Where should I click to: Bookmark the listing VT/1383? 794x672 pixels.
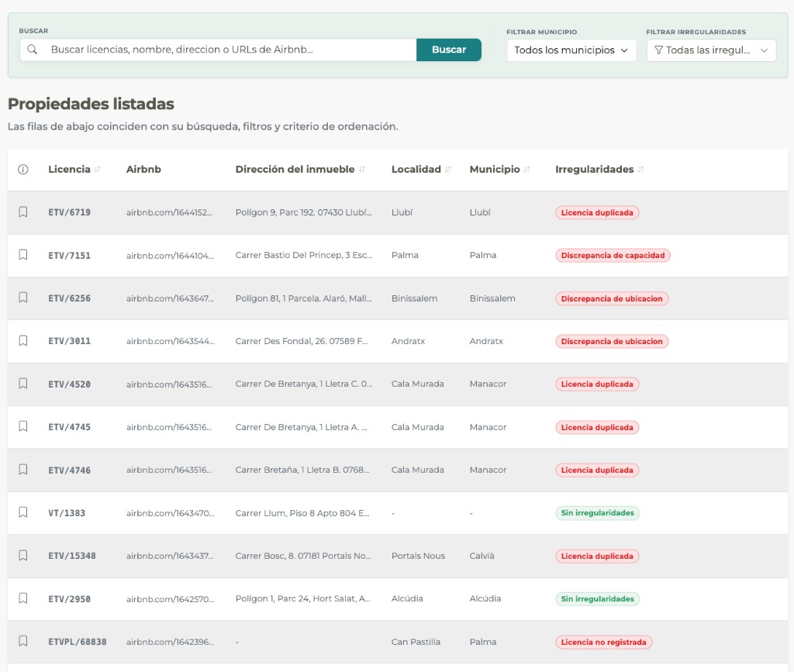[23, 512]
